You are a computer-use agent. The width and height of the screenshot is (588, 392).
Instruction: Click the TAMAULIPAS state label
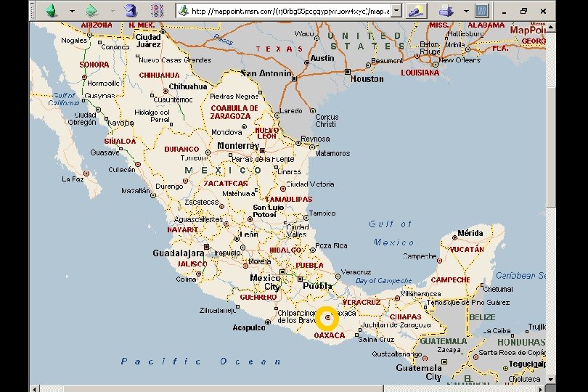[289, 199]
